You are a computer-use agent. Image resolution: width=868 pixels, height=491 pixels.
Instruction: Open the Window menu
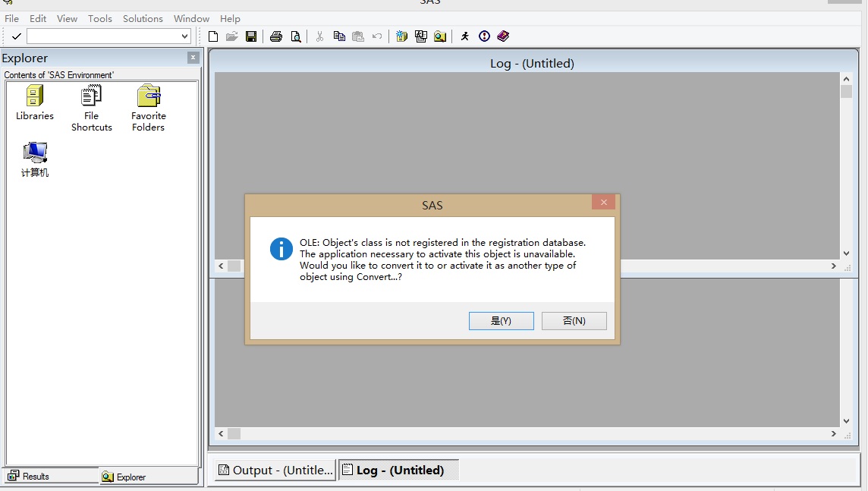point(191,19)
